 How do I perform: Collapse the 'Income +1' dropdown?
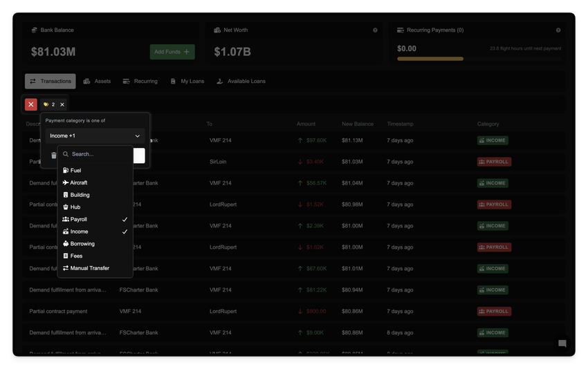tap(95, 136)
